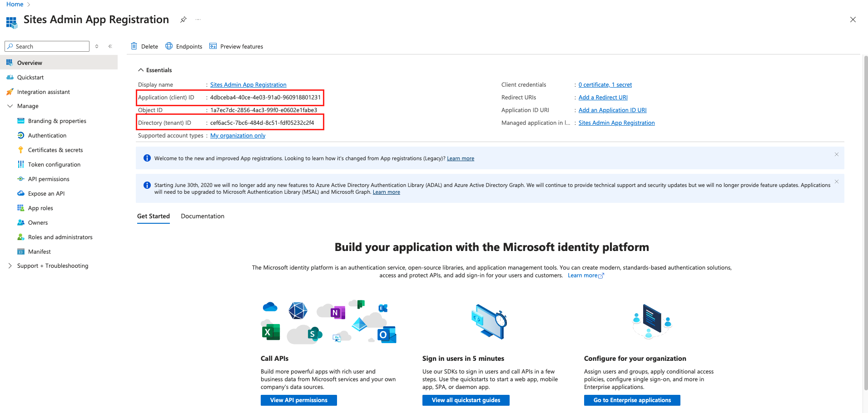The height and width of the screenshot is (413, 868).
Task: Click the sidebar Search field
Action: 47,46
